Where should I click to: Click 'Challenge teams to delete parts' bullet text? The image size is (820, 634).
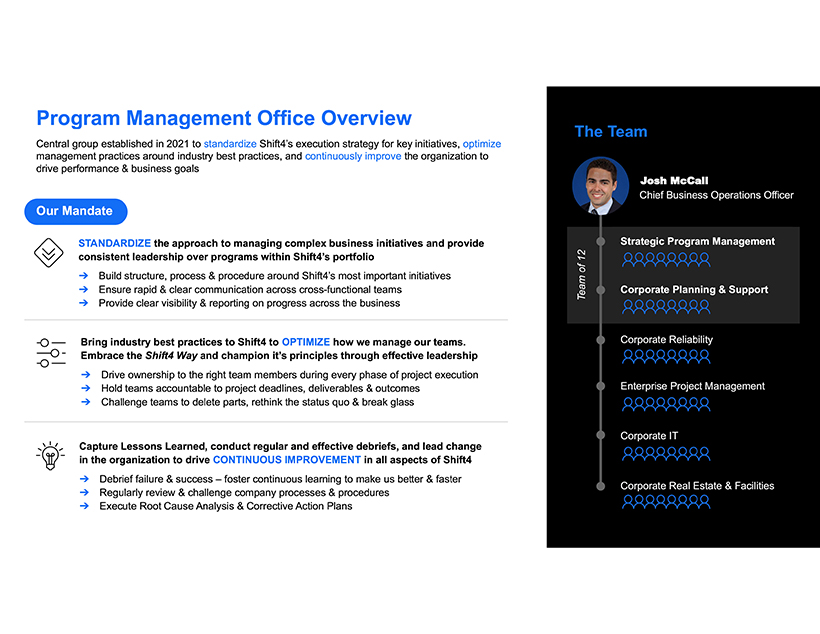point(257,402)
